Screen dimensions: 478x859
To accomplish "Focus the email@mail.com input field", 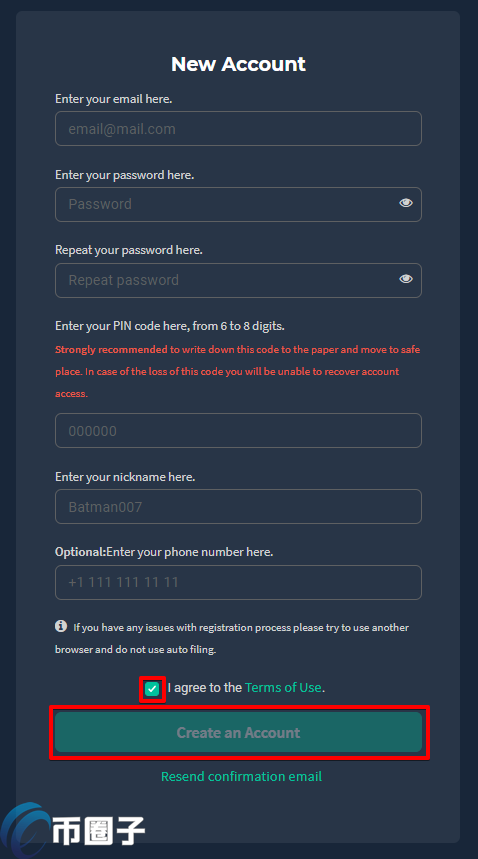I will [239, 129].
